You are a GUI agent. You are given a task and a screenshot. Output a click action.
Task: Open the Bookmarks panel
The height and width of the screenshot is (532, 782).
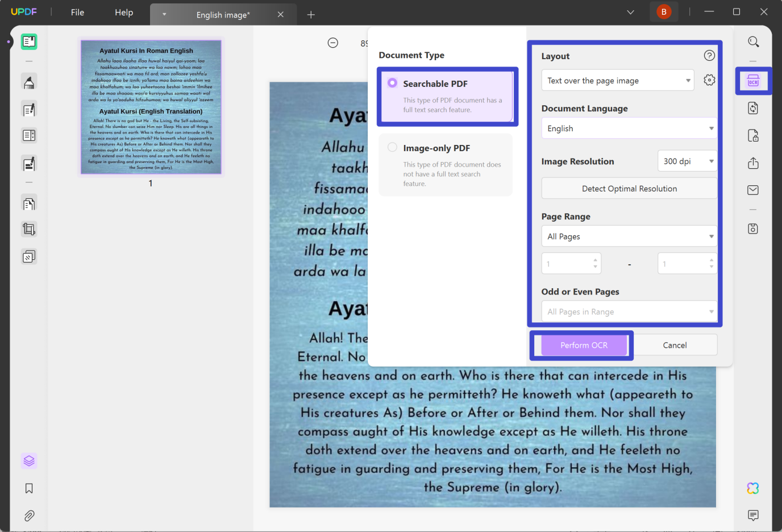tap(29, 488)
